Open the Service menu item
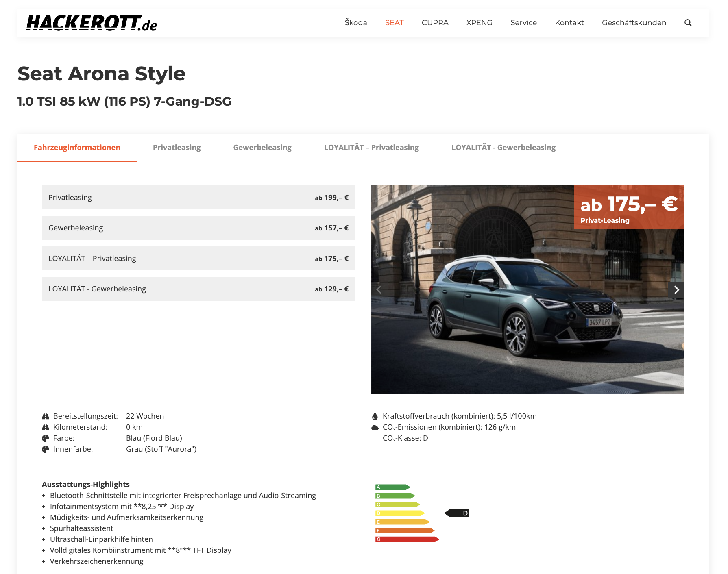 523,23
